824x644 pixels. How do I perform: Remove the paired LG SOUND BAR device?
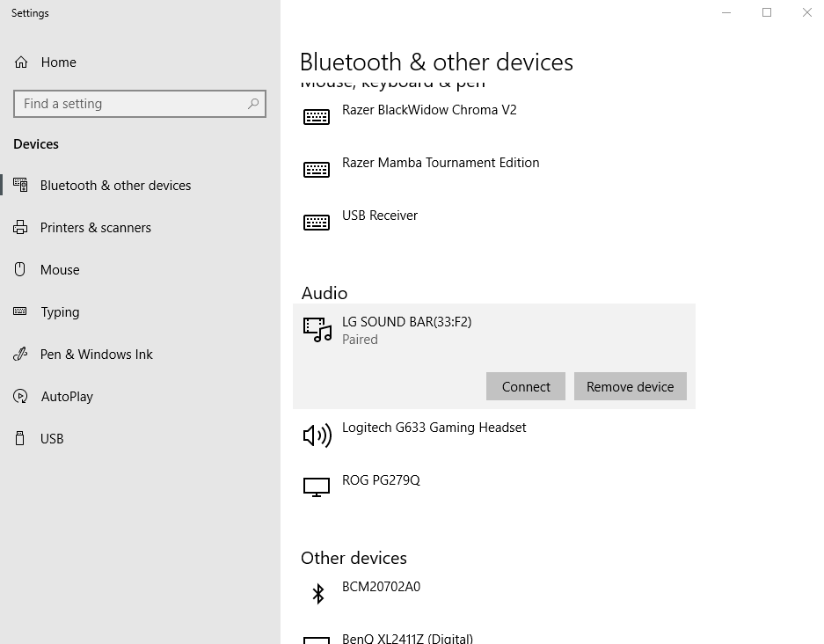click(630, 386)
